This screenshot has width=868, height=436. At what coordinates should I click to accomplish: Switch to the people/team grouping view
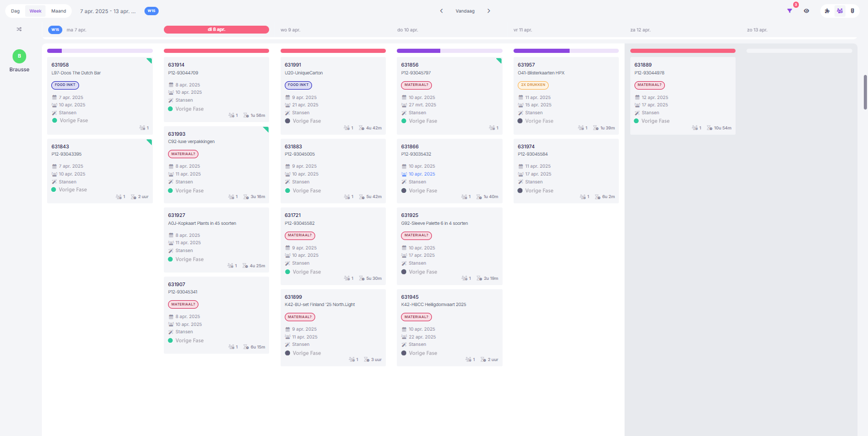(x=840, y=11)
